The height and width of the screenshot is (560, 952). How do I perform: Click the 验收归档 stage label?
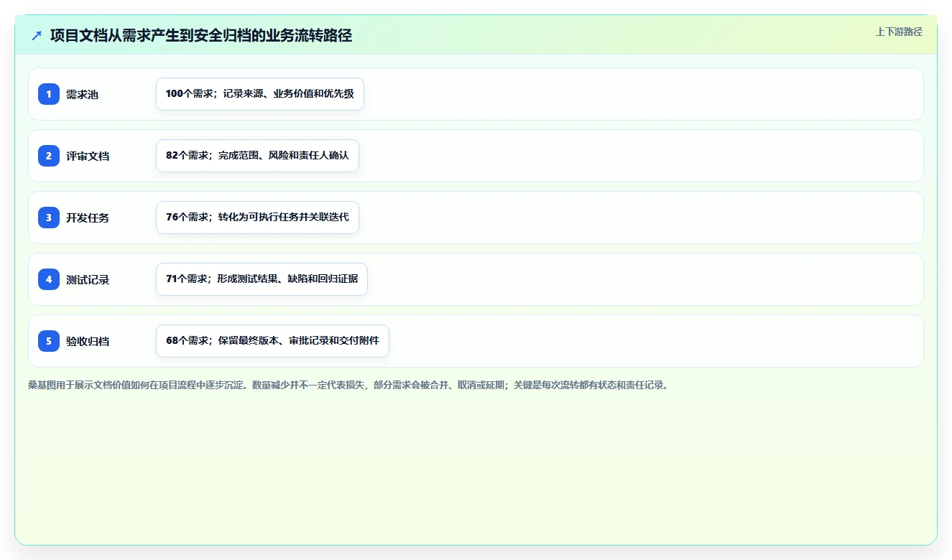coord(88,341)
